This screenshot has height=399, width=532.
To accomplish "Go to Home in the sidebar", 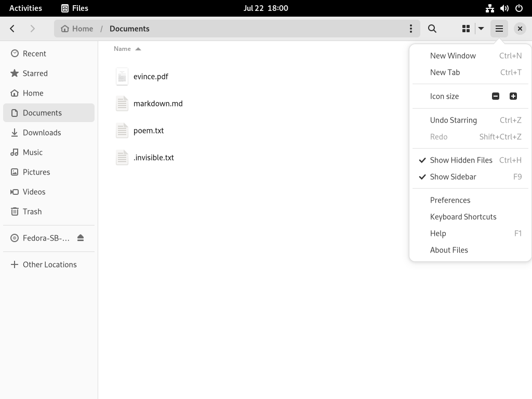I will (49, 93).
